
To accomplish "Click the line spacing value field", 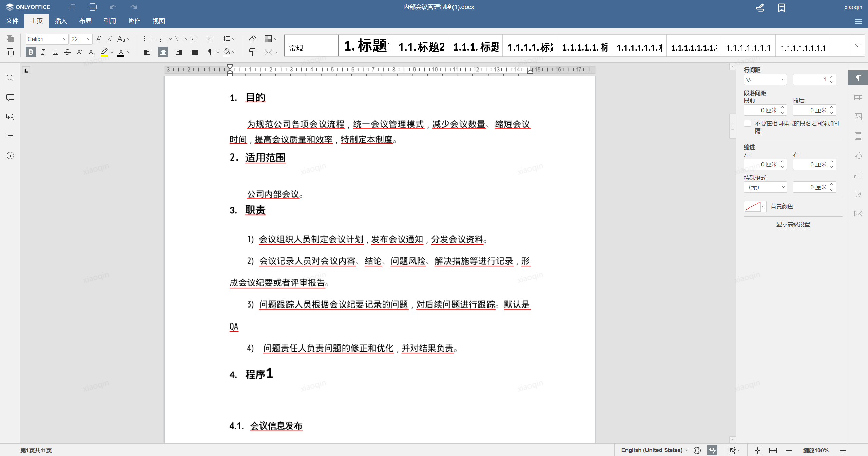I will coord(814,80).
